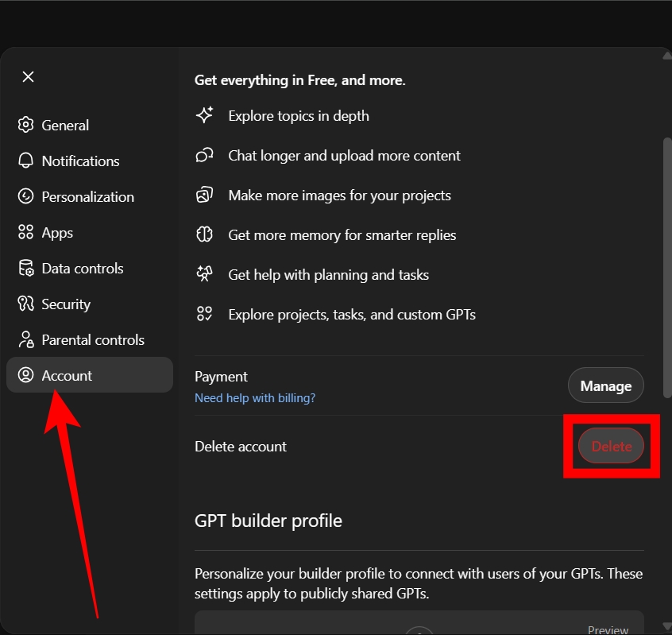The image size is (672, 635).
Task: Click the Apps grid icon
Action: tap(25, 232)
